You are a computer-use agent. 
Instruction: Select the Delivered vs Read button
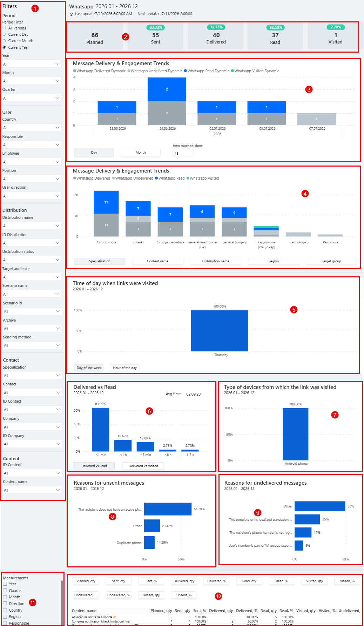point(94,466)
